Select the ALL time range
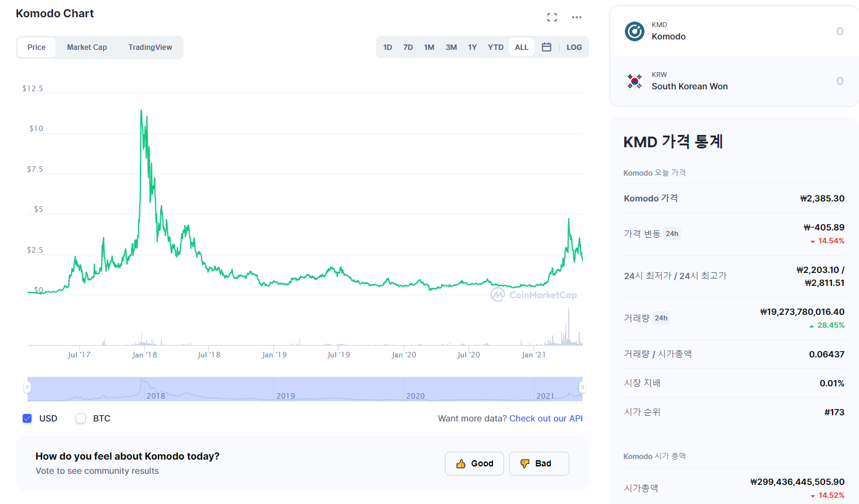Viewport: 859px width, 504px height. [521, 47]
